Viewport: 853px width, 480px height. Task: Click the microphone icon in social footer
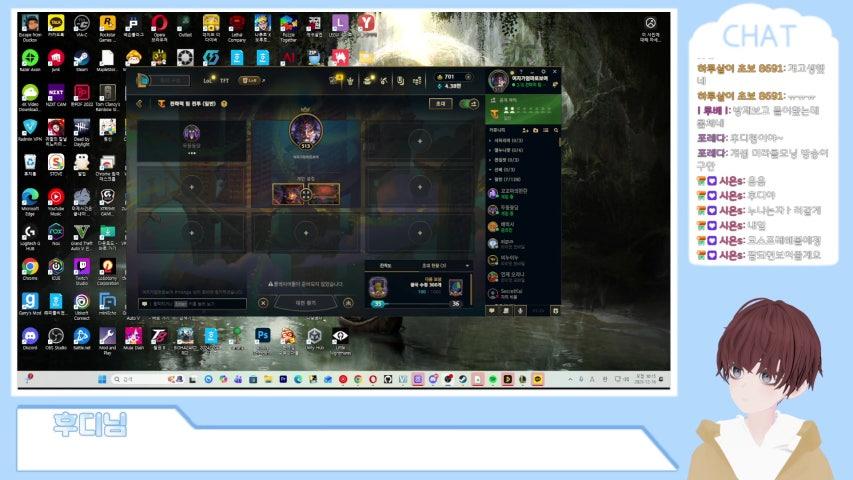[x=520, y=311]
